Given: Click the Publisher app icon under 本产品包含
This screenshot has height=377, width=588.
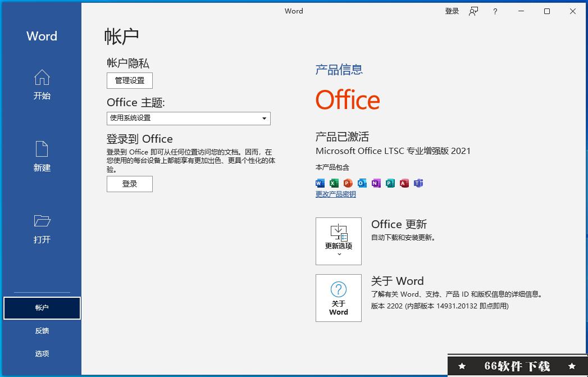Looking at the screenshot, I should tap(390, 183).
